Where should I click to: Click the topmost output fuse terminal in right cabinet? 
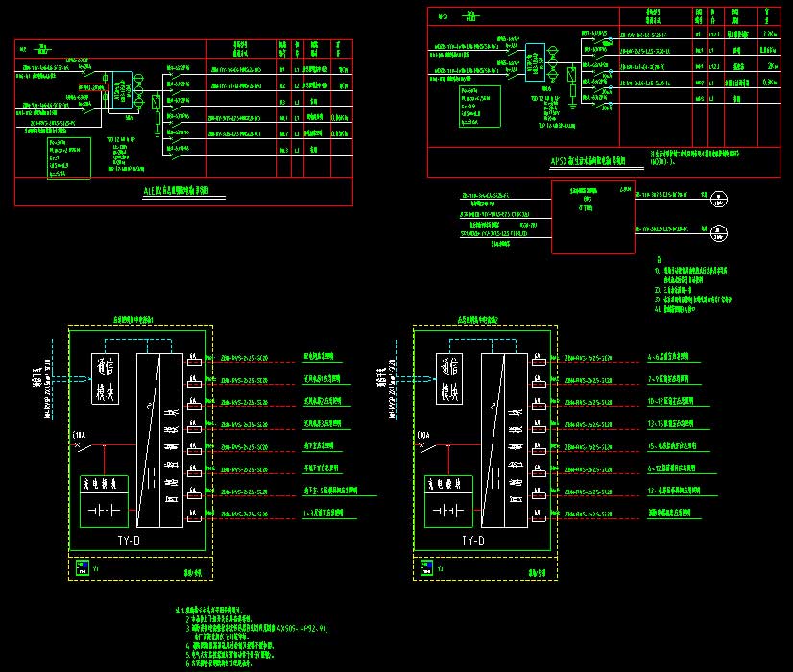point(539,361)
